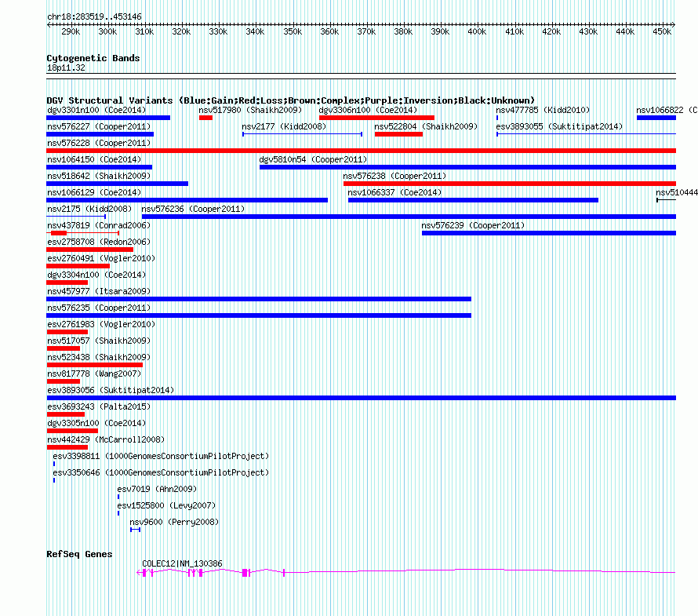Click the esv3693243 (Palta2015) variant label
The width and height of the screenshot is (698, 616).
pos(100,406)
